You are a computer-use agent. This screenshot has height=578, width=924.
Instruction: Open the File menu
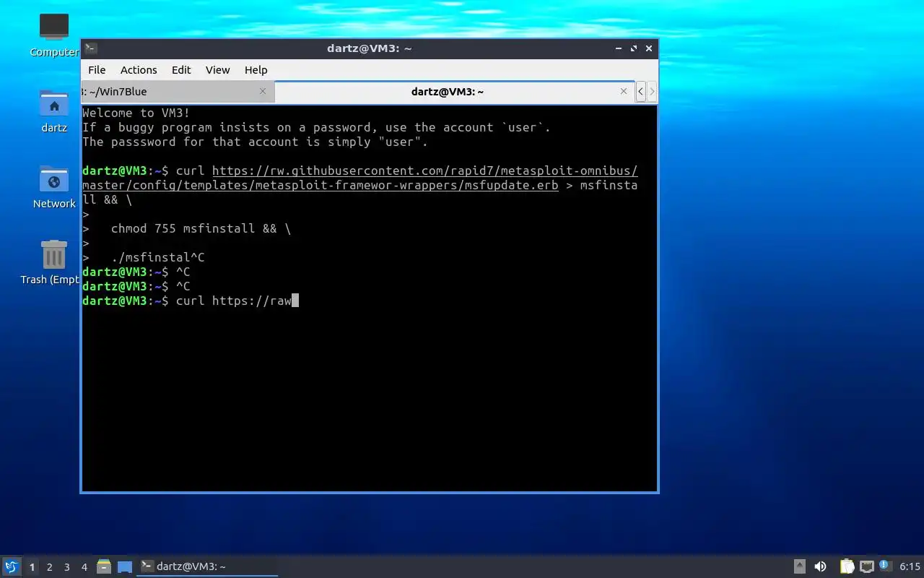pos(97,70)
